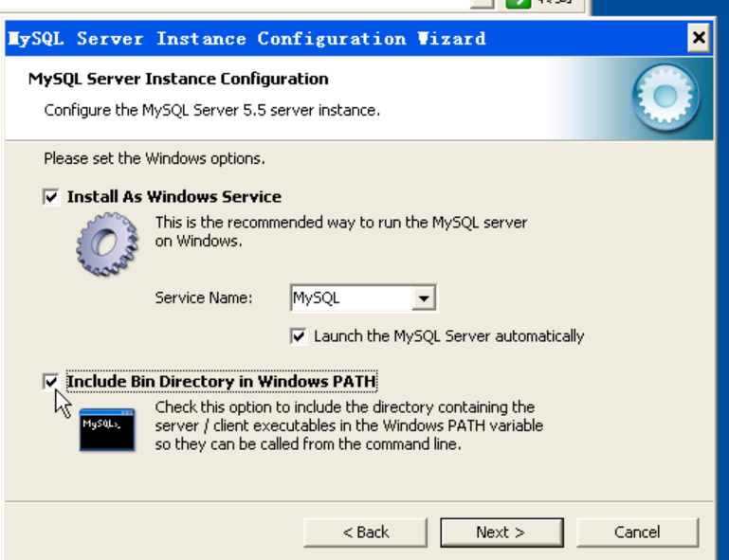This screenshot has height=560, width=729.
Task: Click the blue gear header logo
Action: click(665, 98)
